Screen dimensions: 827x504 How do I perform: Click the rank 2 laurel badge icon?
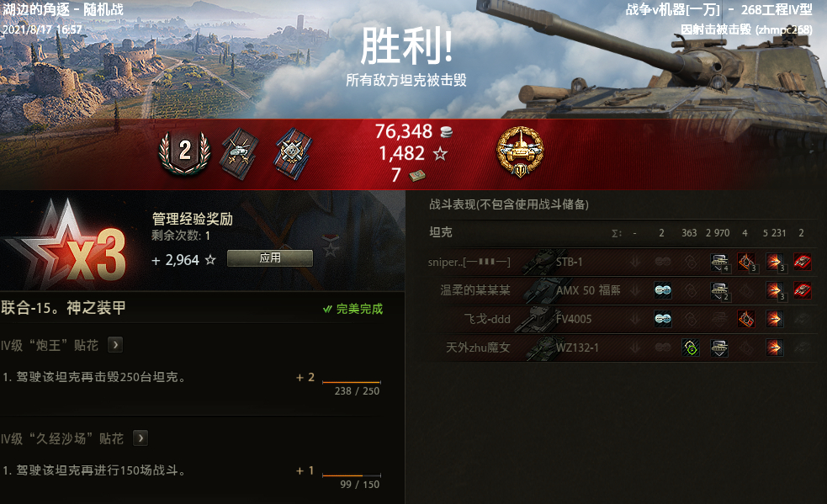point(184,152)
